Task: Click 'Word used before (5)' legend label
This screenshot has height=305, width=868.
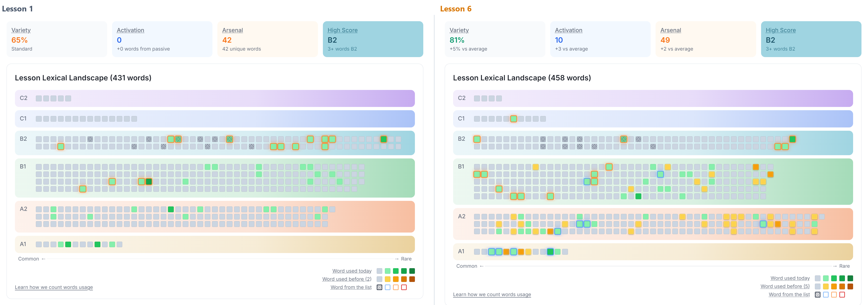Action: (785, 286)
